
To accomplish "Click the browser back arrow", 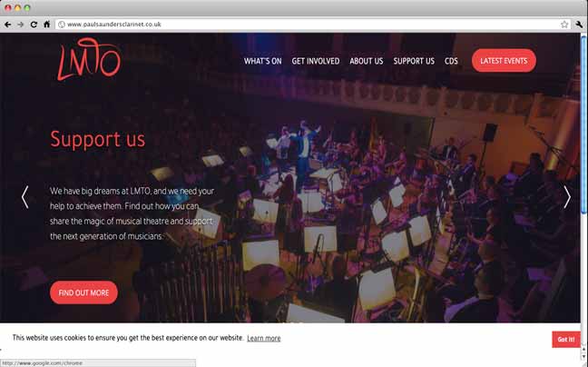I will pos(7,25).
